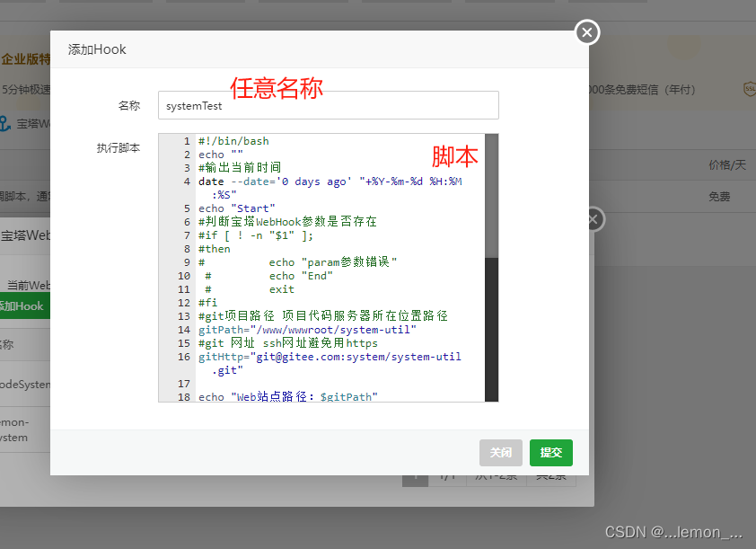This screenshot has height=549, width=756.
Task: Click the 价格/天 column header in background
Action: coord(727,165)
